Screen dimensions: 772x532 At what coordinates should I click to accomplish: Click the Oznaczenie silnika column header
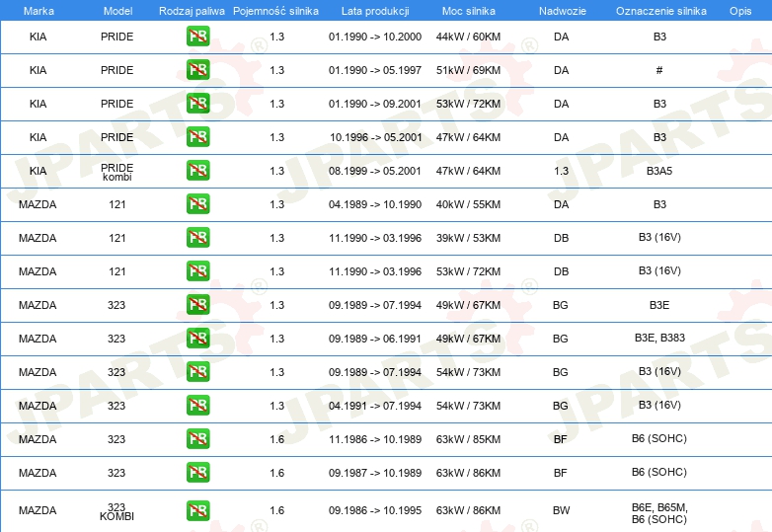pos(660,11)
